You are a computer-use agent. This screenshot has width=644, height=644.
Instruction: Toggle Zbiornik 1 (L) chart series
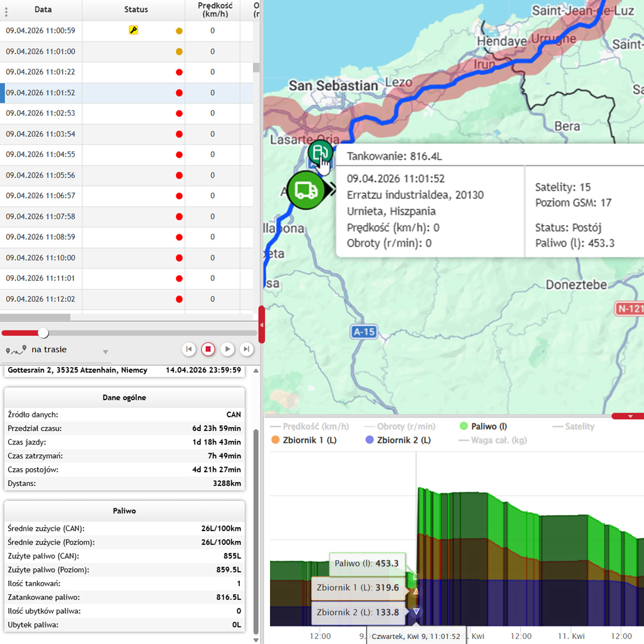tap(304, 440)
